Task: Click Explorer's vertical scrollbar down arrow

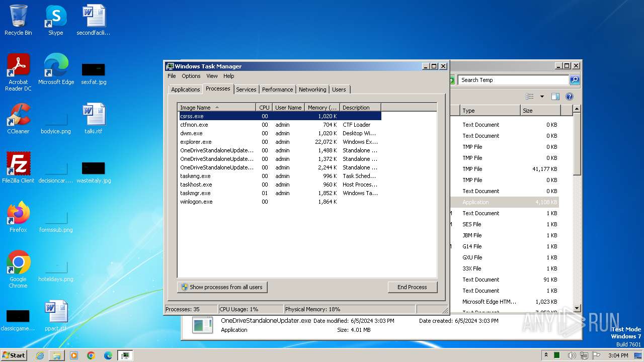Action: point(577,308)
